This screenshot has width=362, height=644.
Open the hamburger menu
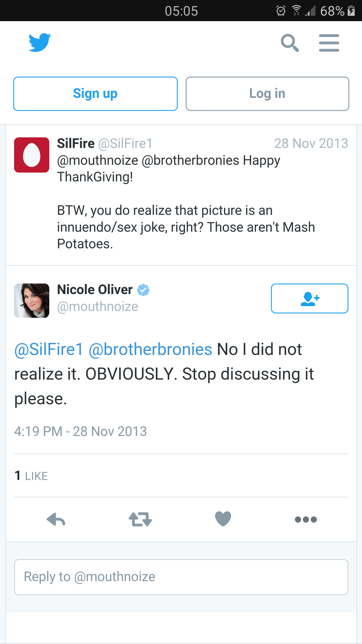tap(329, 43)
